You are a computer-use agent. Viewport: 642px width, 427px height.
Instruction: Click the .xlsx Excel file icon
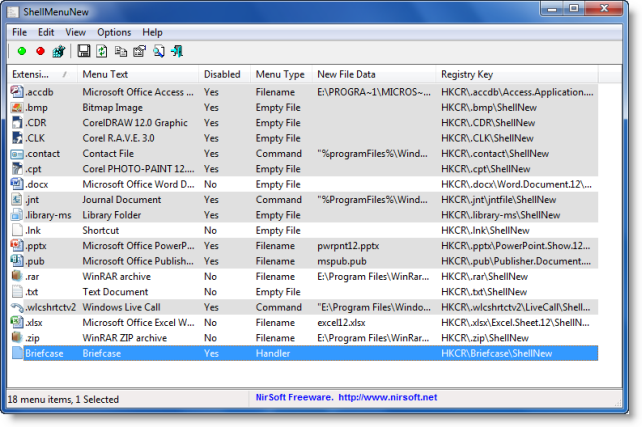[17, 322]
